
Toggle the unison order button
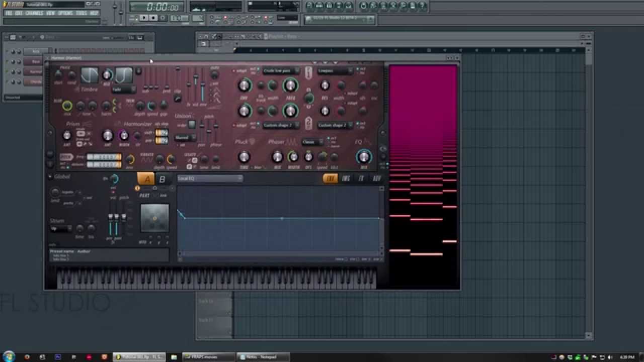(x=192, y=124)
